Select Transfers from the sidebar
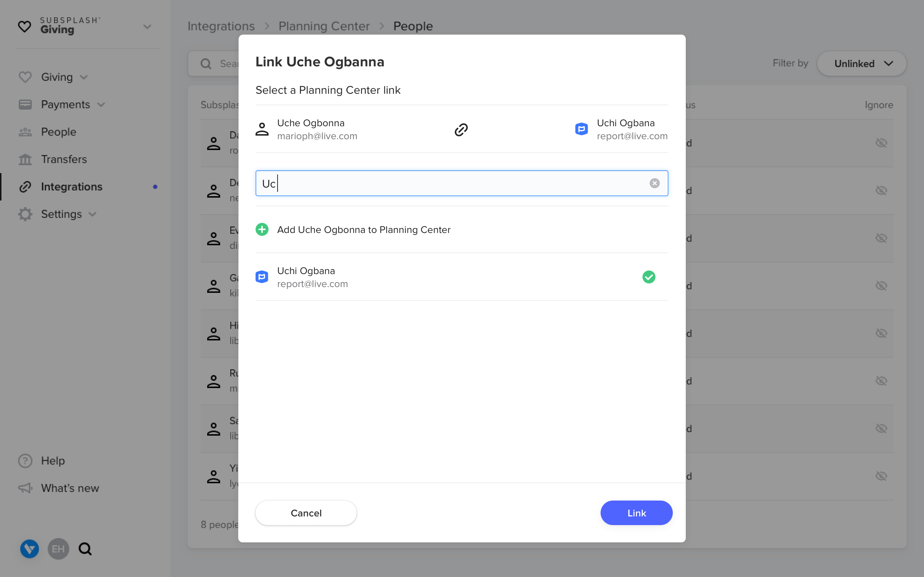The width and height of the screenshot is (924, 577). 64,159
